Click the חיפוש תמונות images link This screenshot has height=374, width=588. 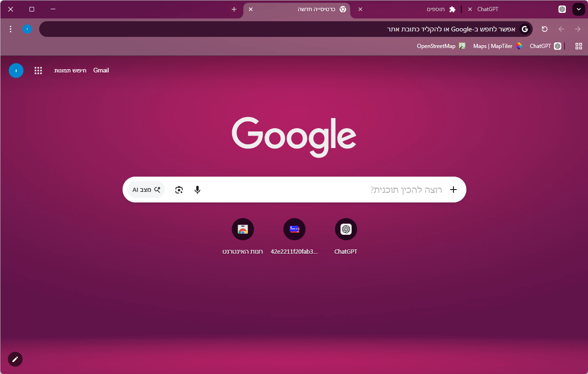(x=71, y=71)
